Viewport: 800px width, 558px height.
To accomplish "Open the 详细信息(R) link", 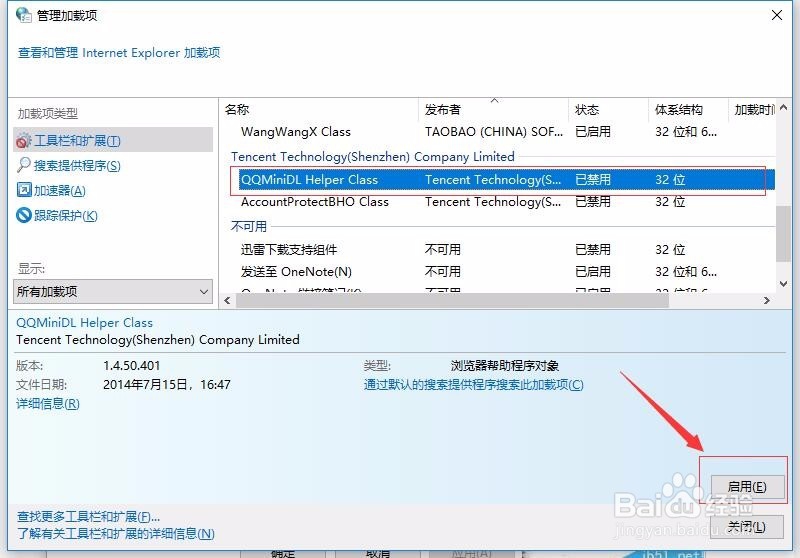I will click(48, 404).
